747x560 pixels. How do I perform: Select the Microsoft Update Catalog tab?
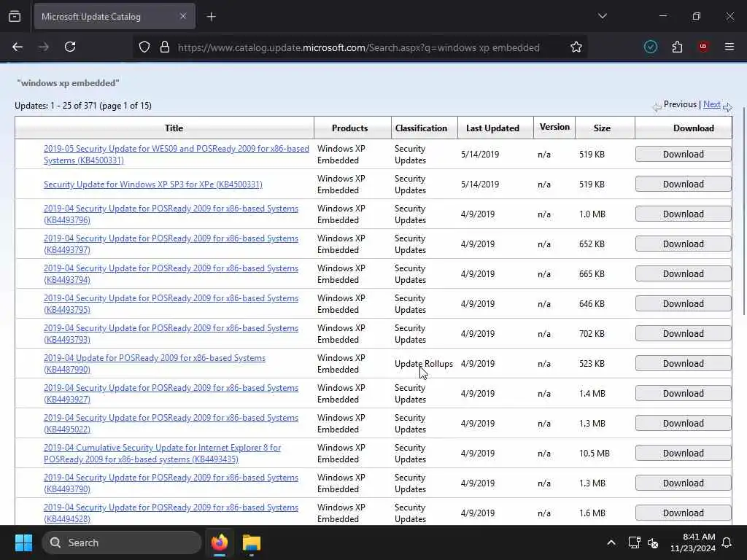115,16
